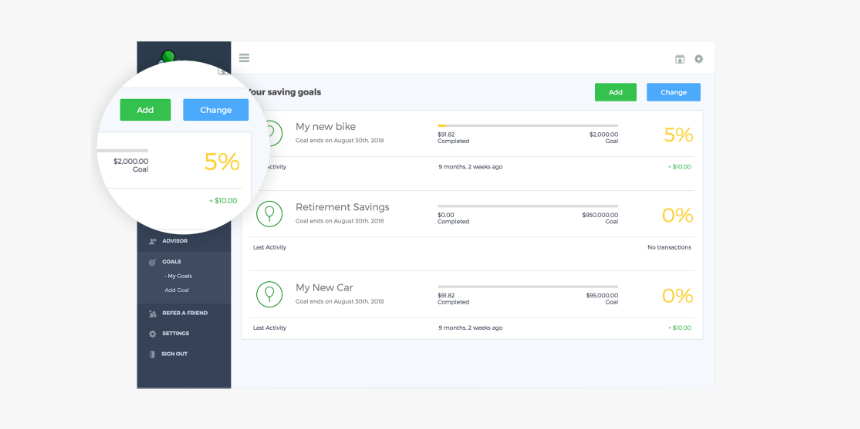This screenshot has width=860, height=429.
Task: Click the Retirement Savings goal balloon icon
Action: coord(269,213)
